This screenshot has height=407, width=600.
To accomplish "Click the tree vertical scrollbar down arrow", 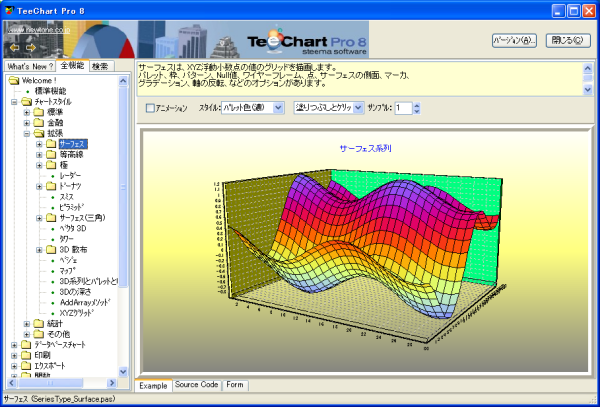I will coord(123,371).
